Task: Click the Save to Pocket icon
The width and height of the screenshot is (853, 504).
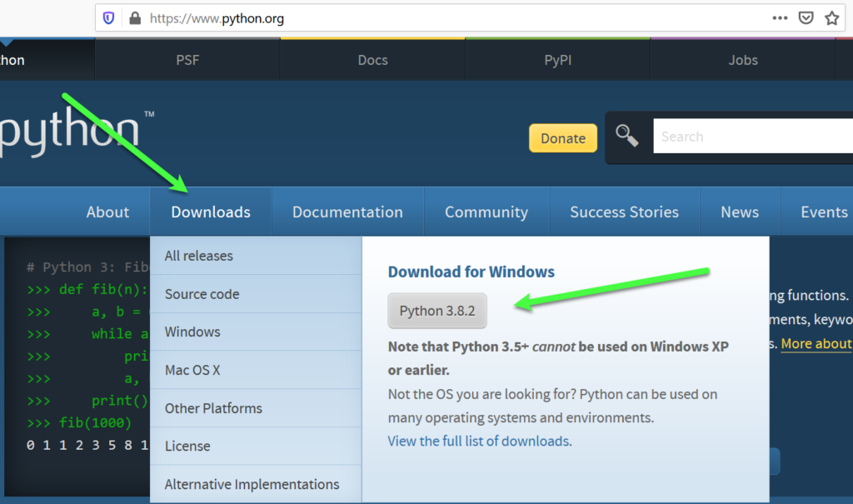Action: (806, 18)
